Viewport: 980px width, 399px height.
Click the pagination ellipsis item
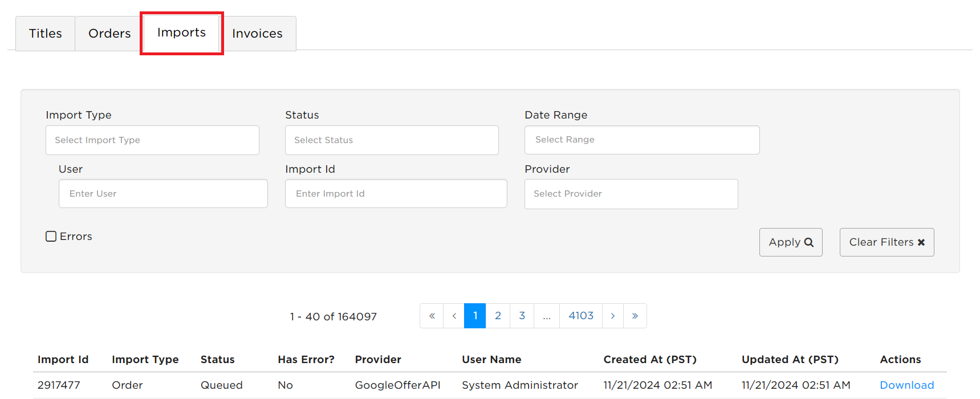[x=547, y=316]
